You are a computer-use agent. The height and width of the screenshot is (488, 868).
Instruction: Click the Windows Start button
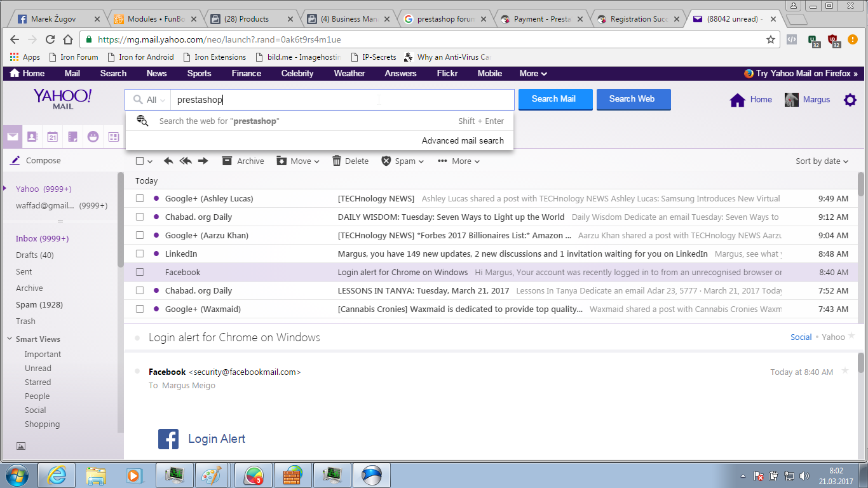point(17,475)
